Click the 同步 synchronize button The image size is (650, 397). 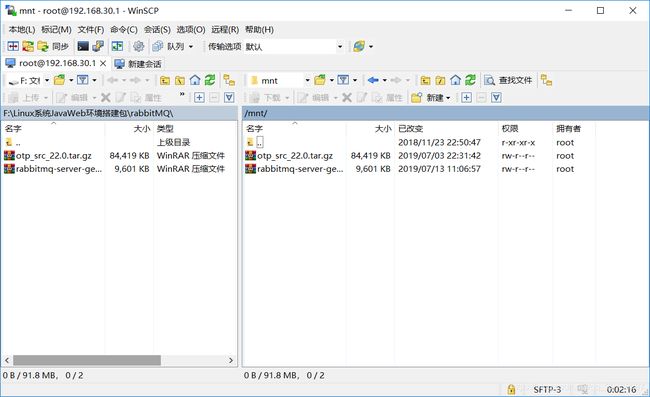coord(53,46)
